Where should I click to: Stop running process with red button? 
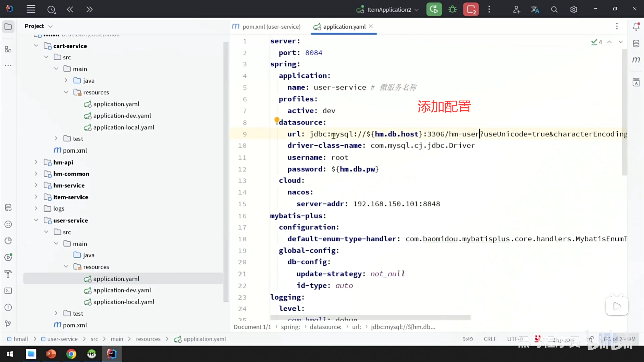coord(471,9)
